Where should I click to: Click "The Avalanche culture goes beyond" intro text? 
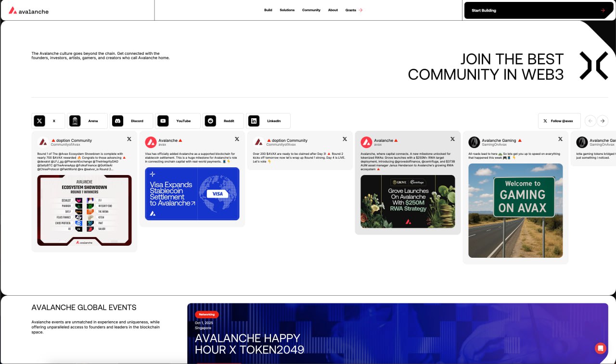pyautogui.click(x=101, y=56)
